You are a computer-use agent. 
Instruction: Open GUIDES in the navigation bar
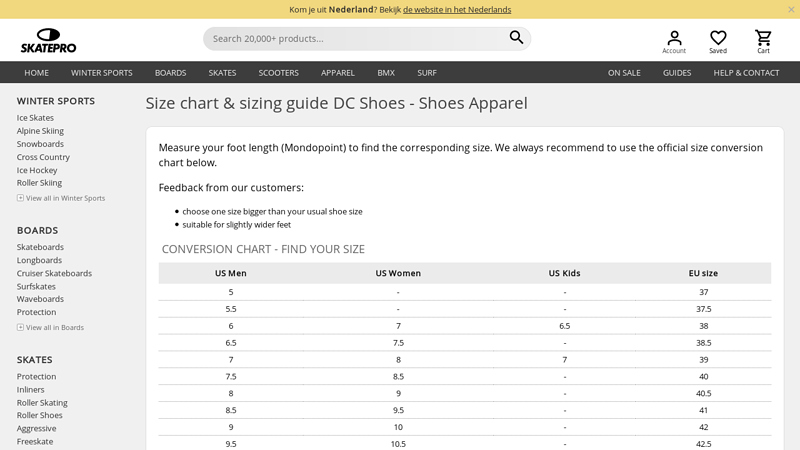(x=677, y=72)
